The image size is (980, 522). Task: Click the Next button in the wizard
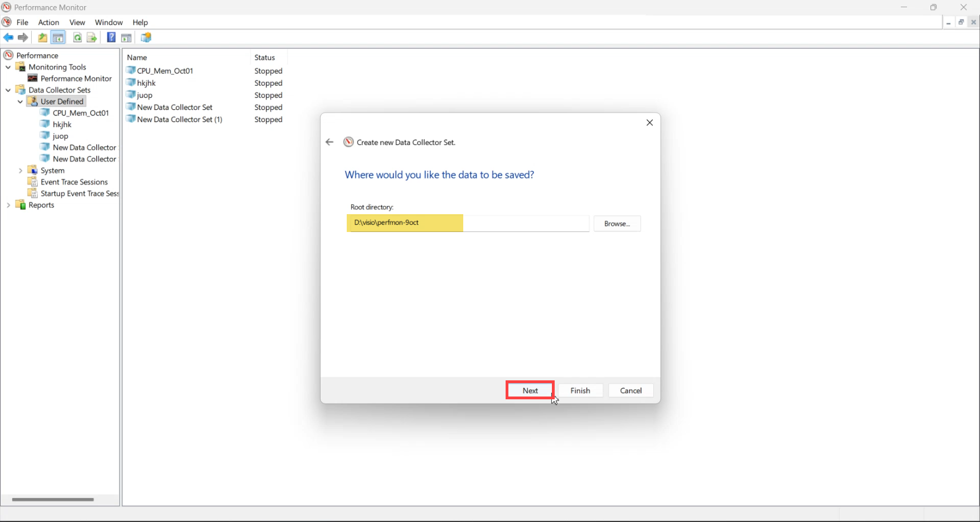click(x=530, y=390)
